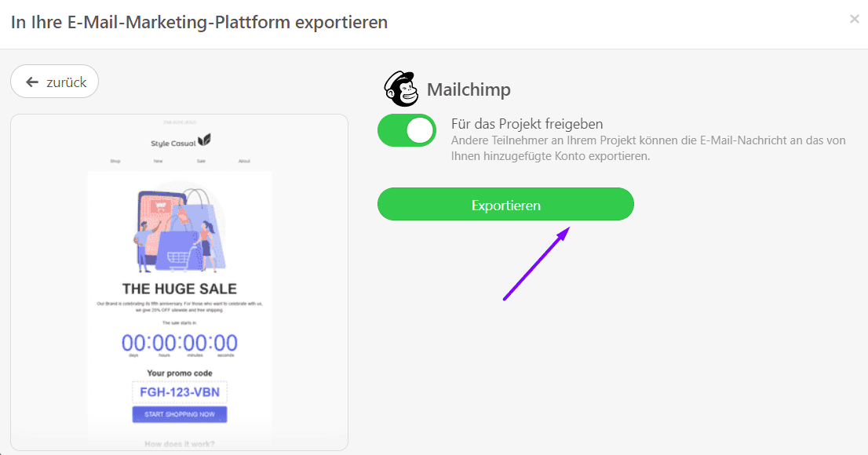Viewport: 868px width, 455px height.
Task: Open the Sale navigation item
Action: point(201,160)
